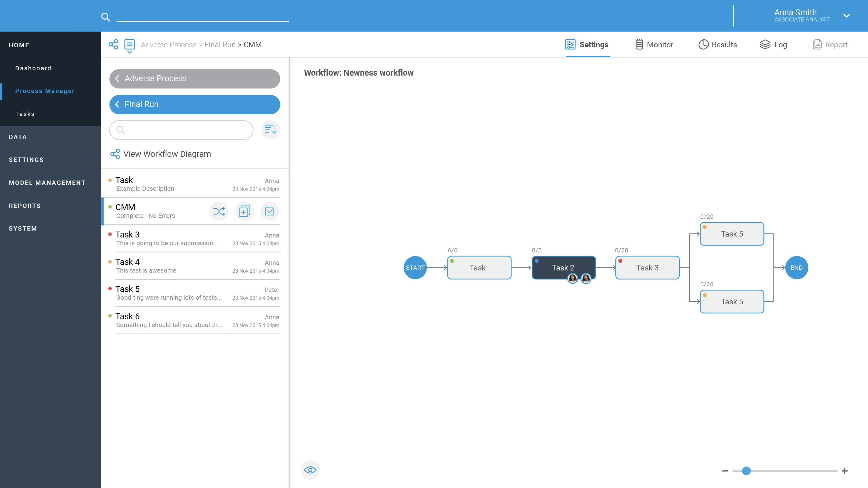Click first user avatar on Task 2
This screenshot has height=488, width=868.
(x=572, y=278)
